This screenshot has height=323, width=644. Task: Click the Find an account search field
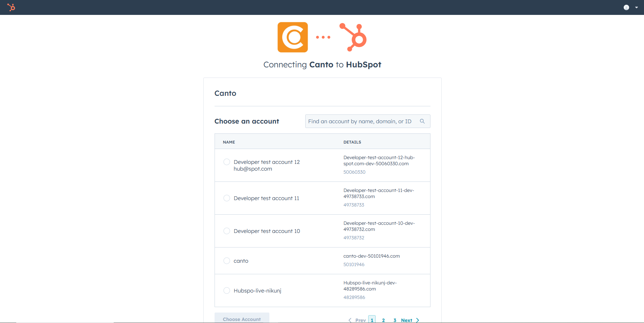tap(368, 121)
